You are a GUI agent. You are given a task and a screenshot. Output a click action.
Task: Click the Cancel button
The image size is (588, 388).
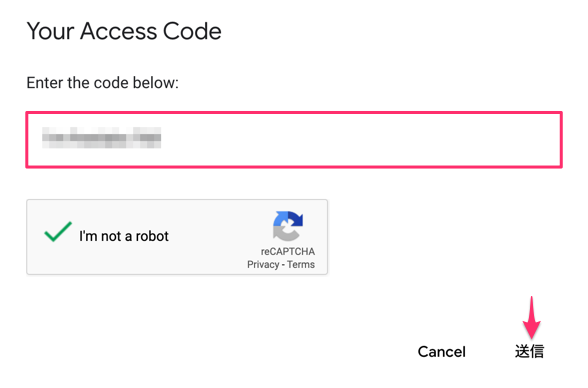point(442,352)
